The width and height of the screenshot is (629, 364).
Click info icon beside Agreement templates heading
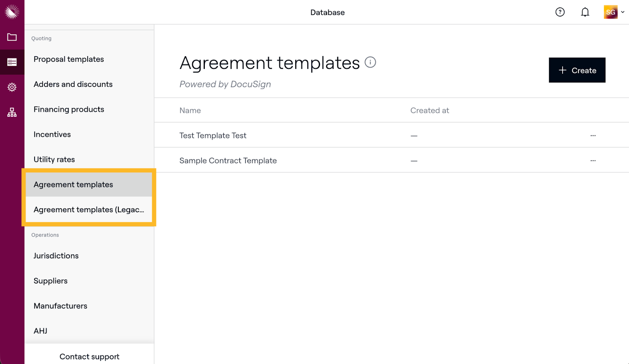[x=370, y=62]
